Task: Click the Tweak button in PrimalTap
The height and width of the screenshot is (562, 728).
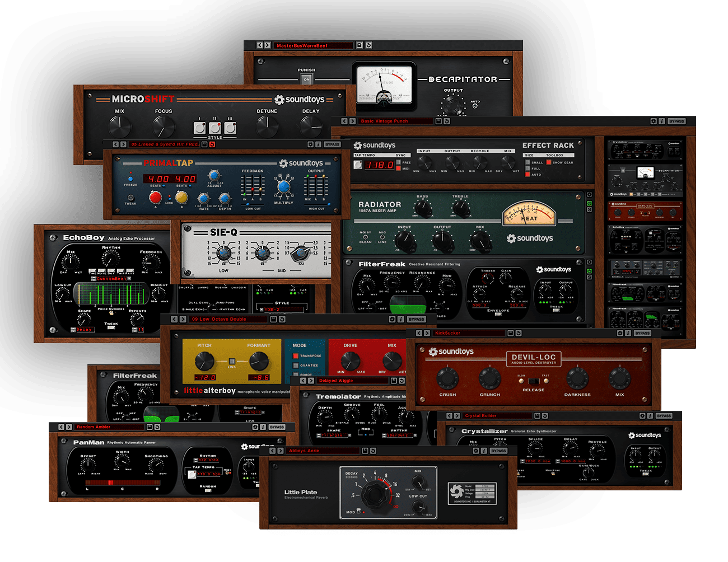Action: point(130,198)
